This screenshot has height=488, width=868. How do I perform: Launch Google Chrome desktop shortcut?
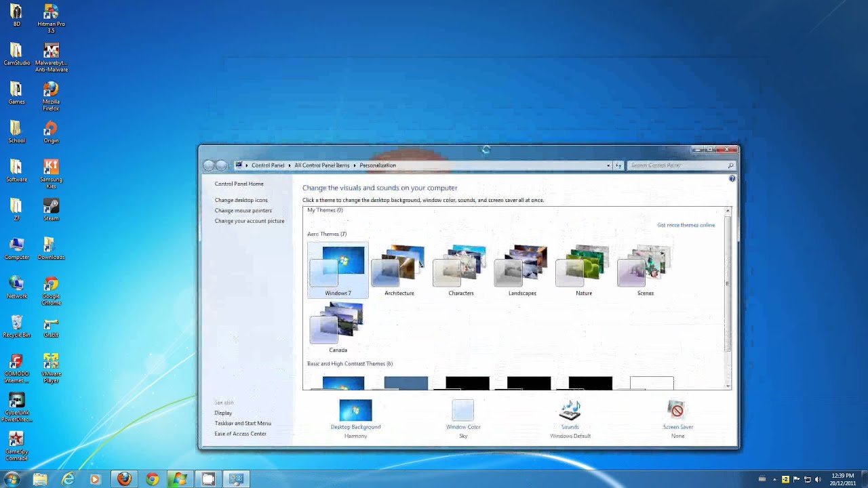(51, 291)
